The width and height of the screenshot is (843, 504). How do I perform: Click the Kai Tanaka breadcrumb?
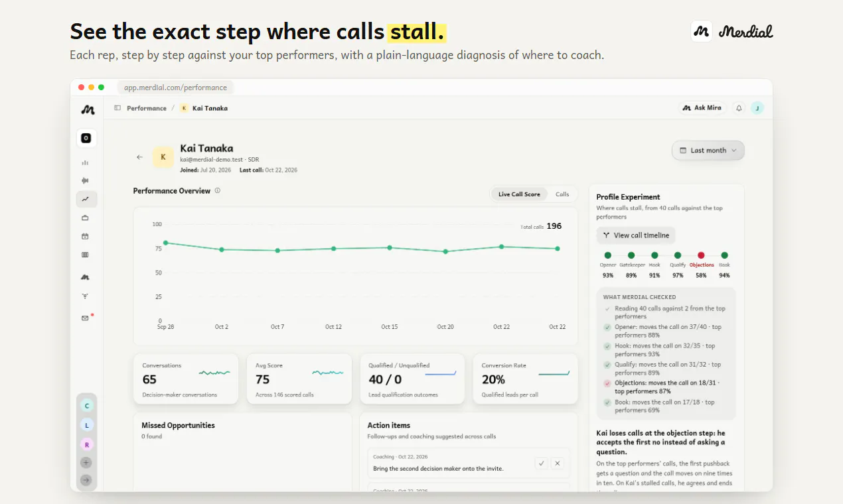click(203, 108)
